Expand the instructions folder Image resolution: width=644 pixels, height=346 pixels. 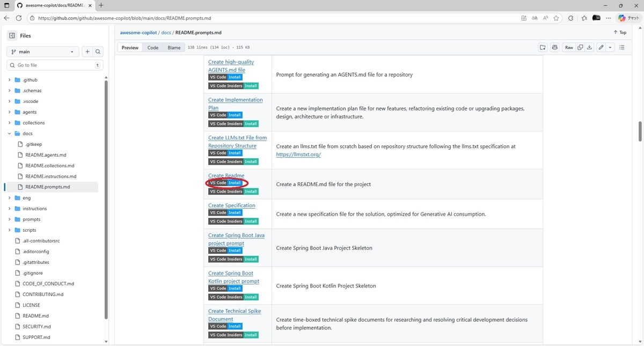point(9,209)
